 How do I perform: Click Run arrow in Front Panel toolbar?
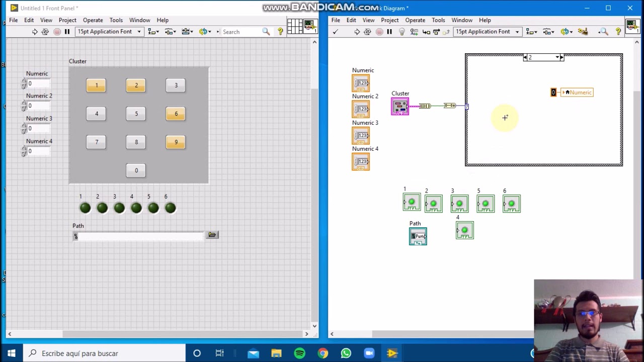coord(35,32)
